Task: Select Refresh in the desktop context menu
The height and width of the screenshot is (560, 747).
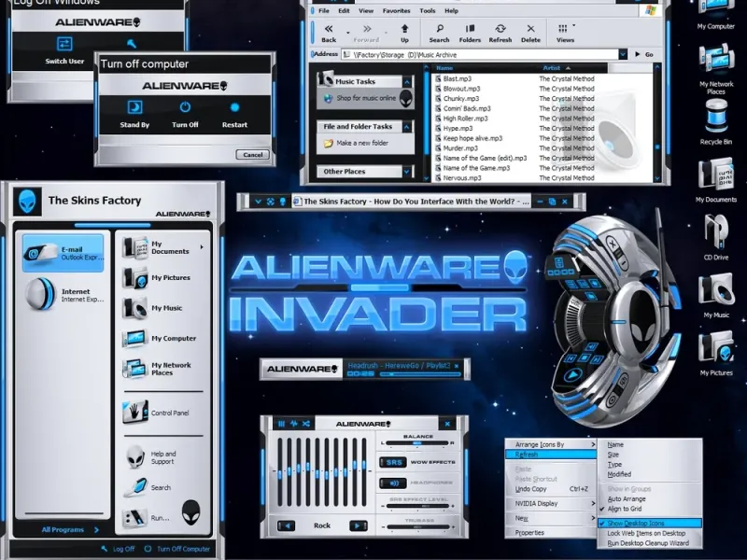Action: pos(551,455)
